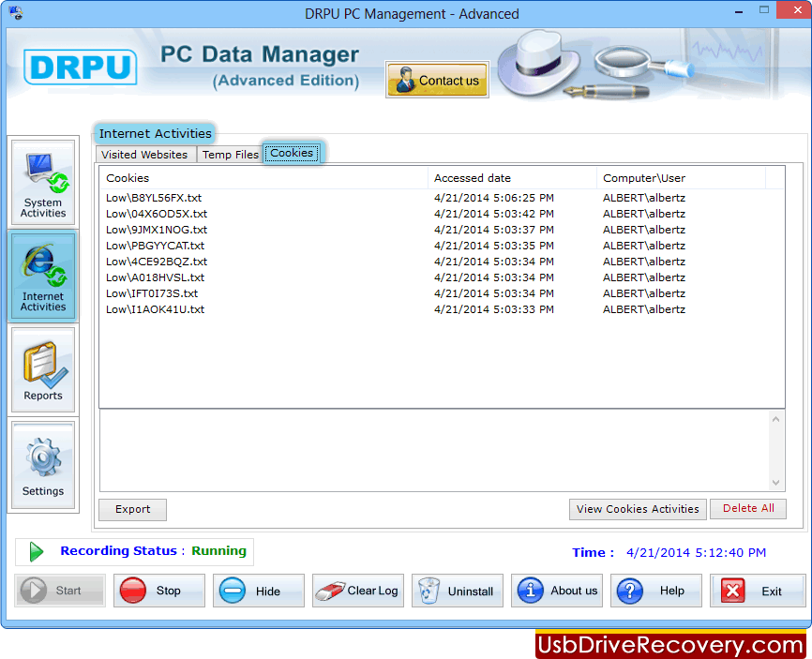Open About us info button
The width and height of the screenshot is (812, 659).
point(557,591)
